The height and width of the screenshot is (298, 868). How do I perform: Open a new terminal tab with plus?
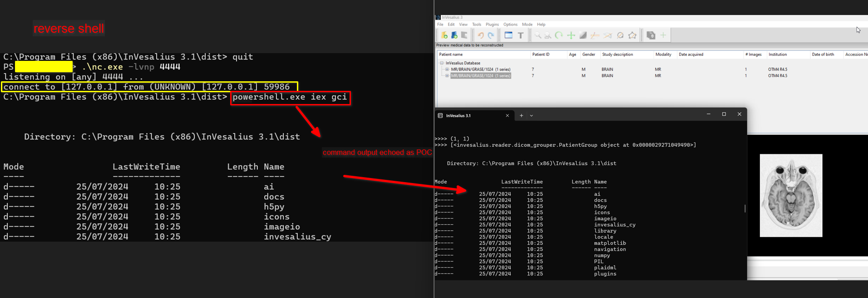[x=521, y=116]
